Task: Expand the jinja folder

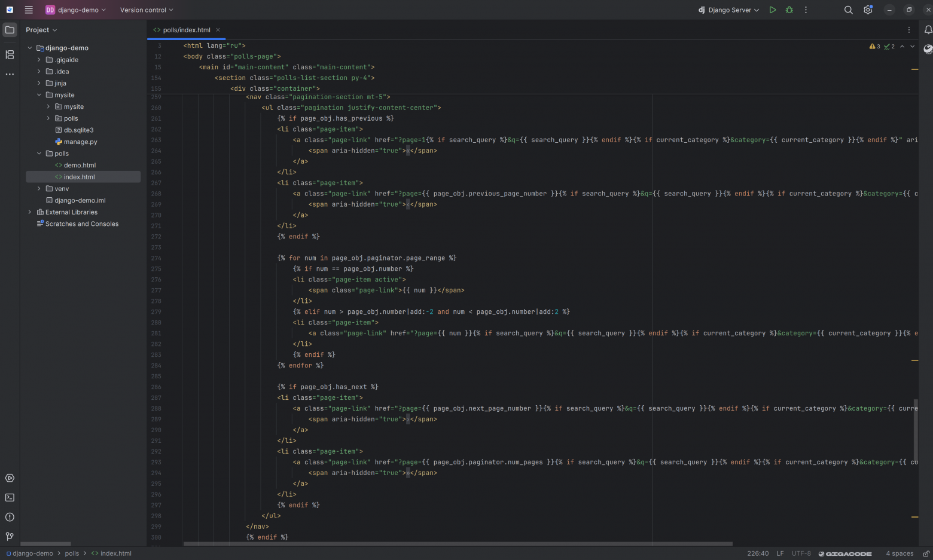Action: point(39,83)
